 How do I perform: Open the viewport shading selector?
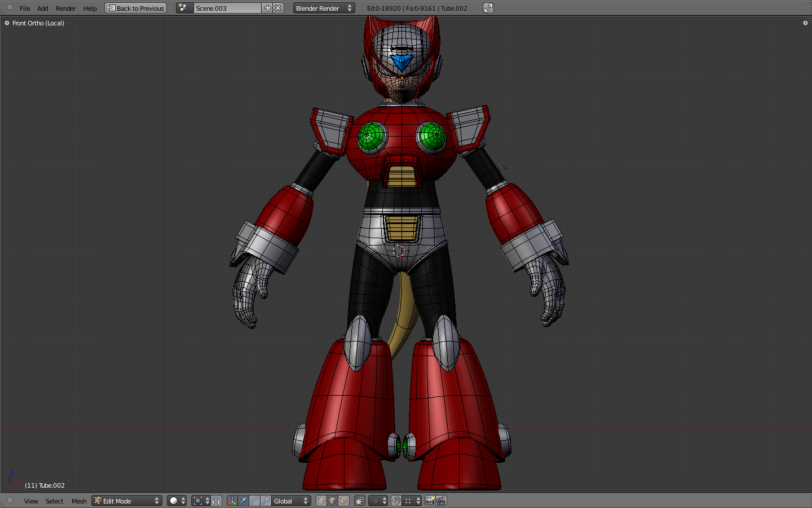tap(176, 501)
